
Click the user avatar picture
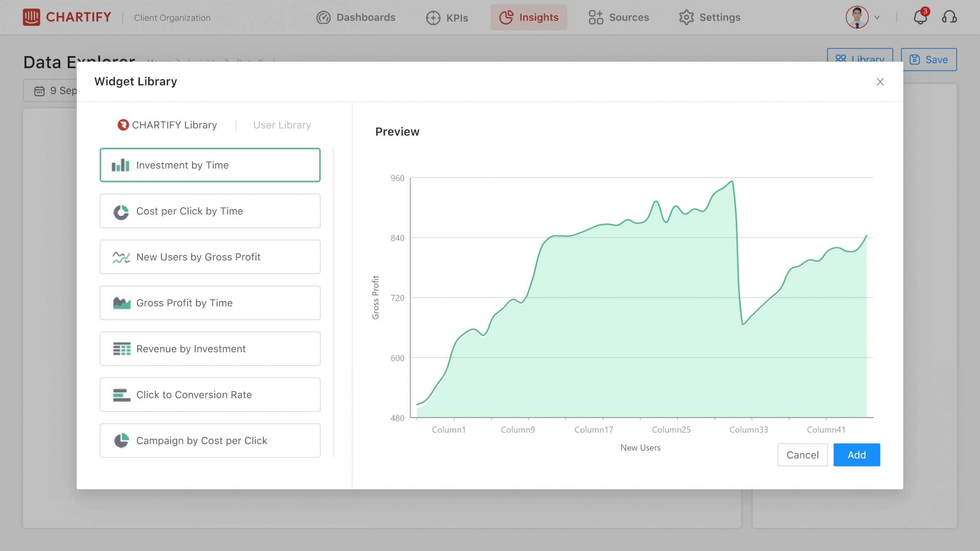pyautogui.click(x=857, y=18)
